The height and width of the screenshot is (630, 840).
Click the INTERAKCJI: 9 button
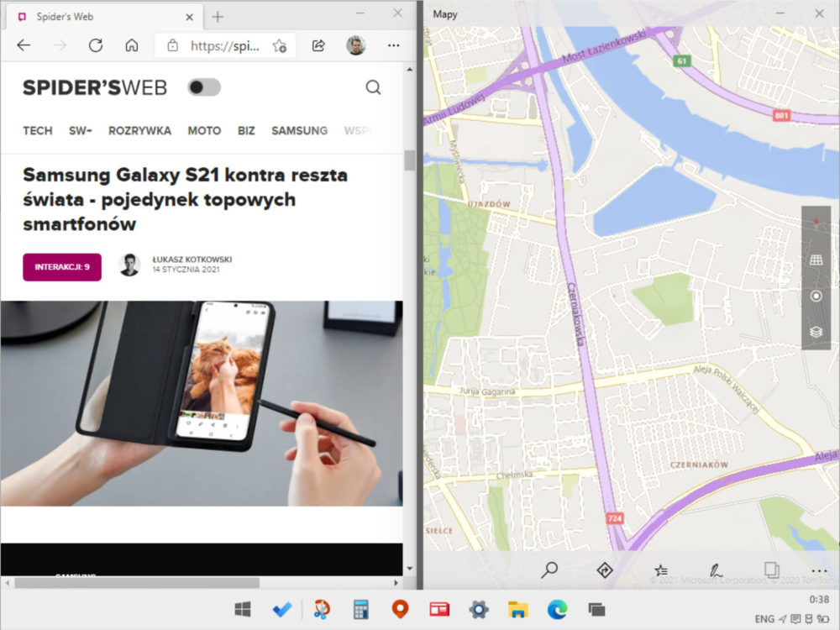[x=62, y=267]
